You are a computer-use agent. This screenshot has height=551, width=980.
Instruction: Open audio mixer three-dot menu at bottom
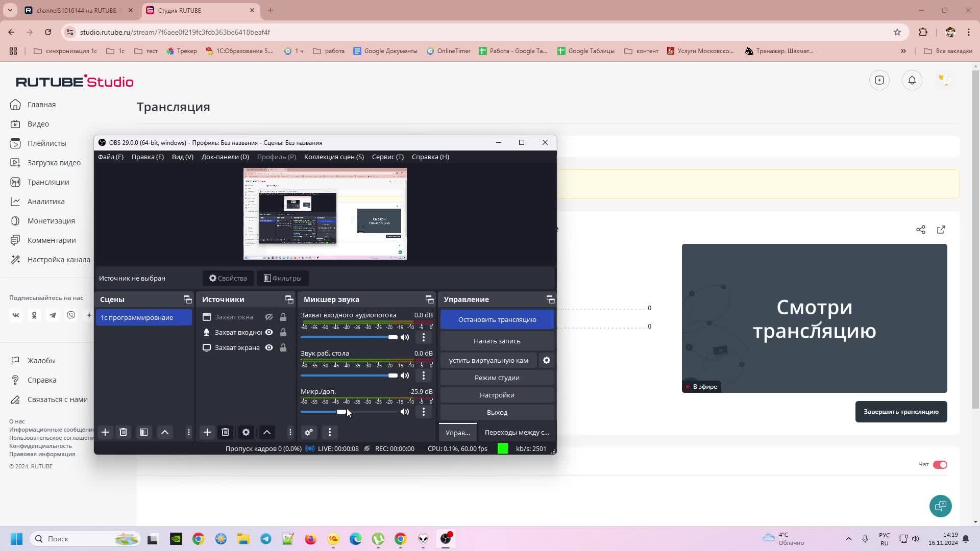(x=330, y=432)
